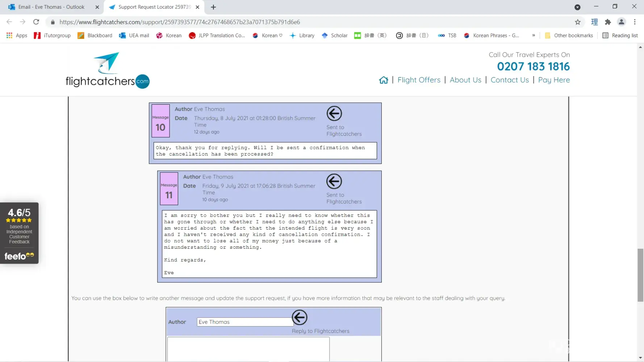Bookmark this page with the star icon
The width and height of the screenshot is (644, 362).
point(578,22)
